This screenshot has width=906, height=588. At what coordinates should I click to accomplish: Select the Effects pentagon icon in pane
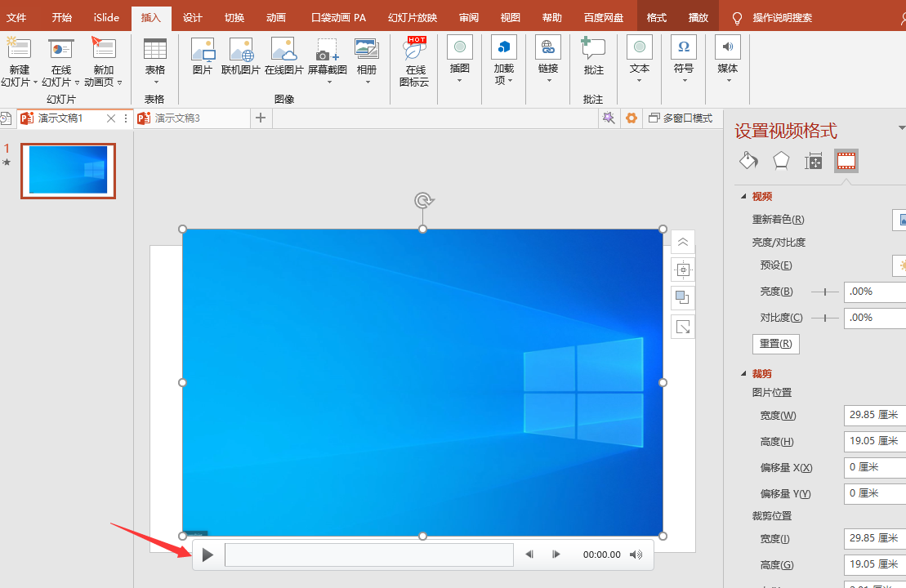(x=781, y=161)
